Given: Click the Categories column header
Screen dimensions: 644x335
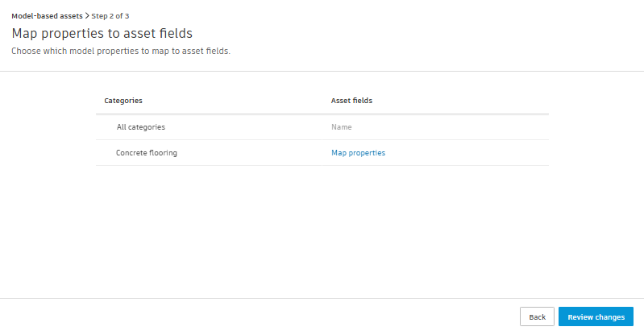Looking at the screenshot, I should (123, 101).
